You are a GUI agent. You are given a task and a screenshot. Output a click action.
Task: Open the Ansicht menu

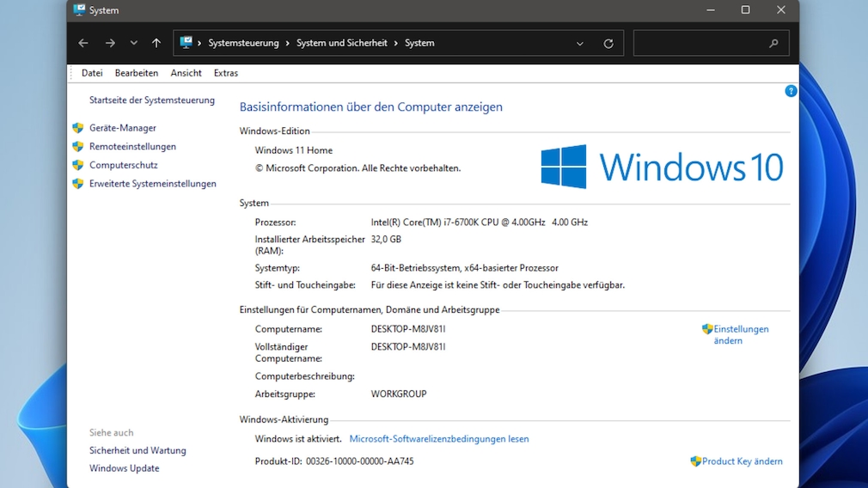(x=186, y=73)
